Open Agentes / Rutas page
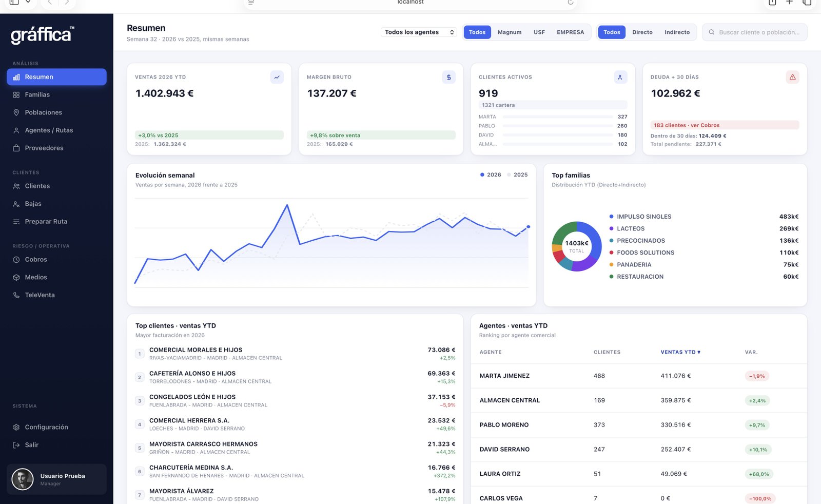 tap(56, 130)
